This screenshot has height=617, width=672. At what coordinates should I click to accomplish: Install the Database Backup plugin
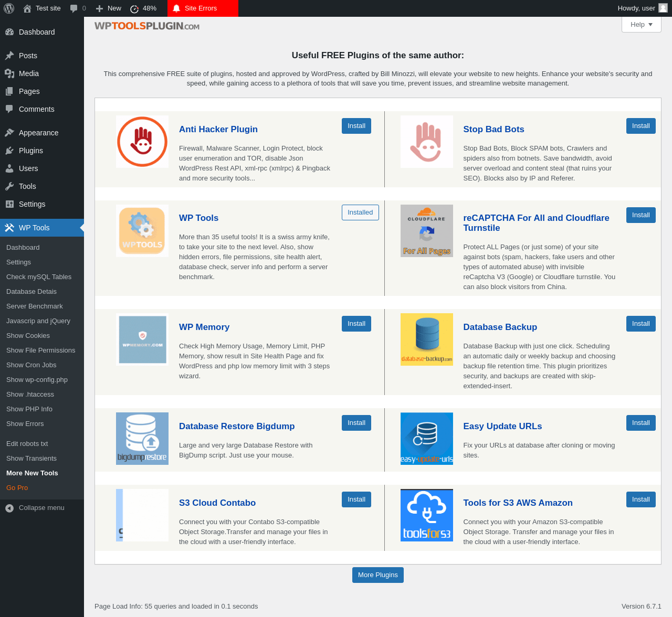tap(641, 324)
